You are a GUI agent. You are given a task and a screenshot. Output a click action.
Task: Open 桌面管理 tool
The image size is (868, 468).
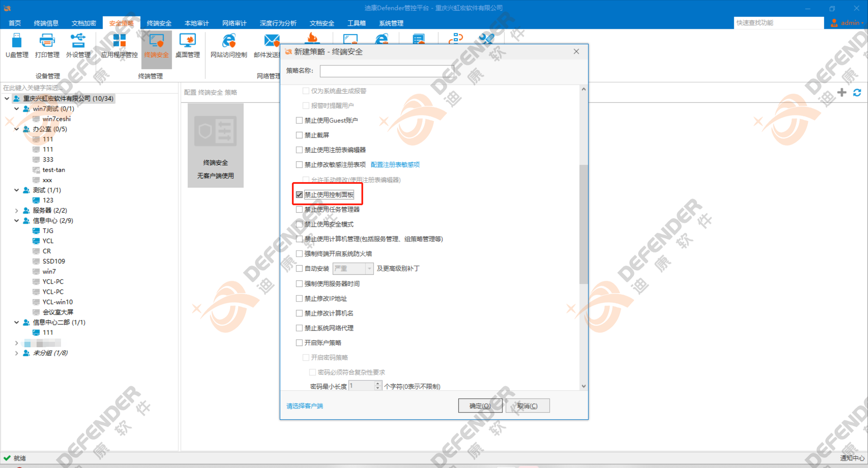pyautogui.click(x=188, y=45)
